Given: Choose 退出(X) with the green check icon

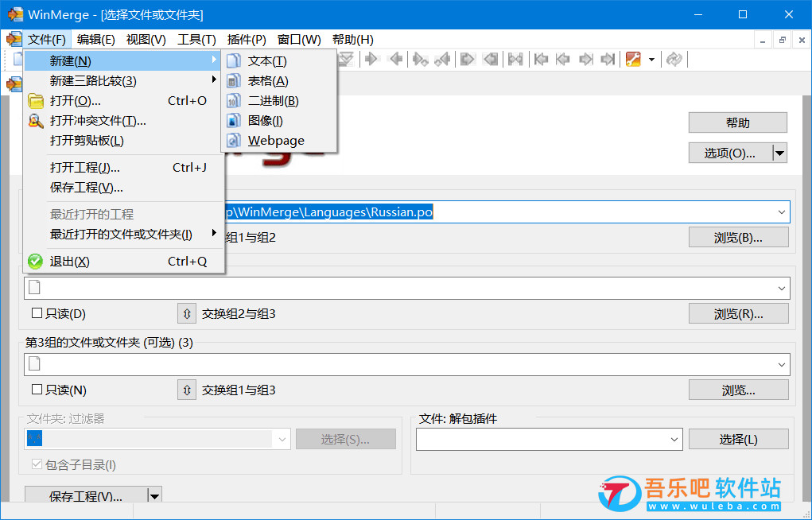Looking at the screenshot, I should click(124, 262).
